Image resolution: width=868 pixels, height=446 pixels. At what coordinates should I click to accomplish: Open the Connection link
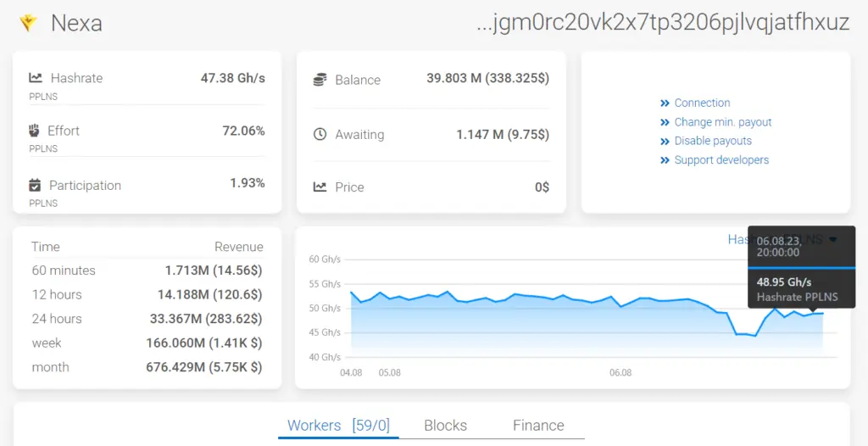tap(702, 103)
